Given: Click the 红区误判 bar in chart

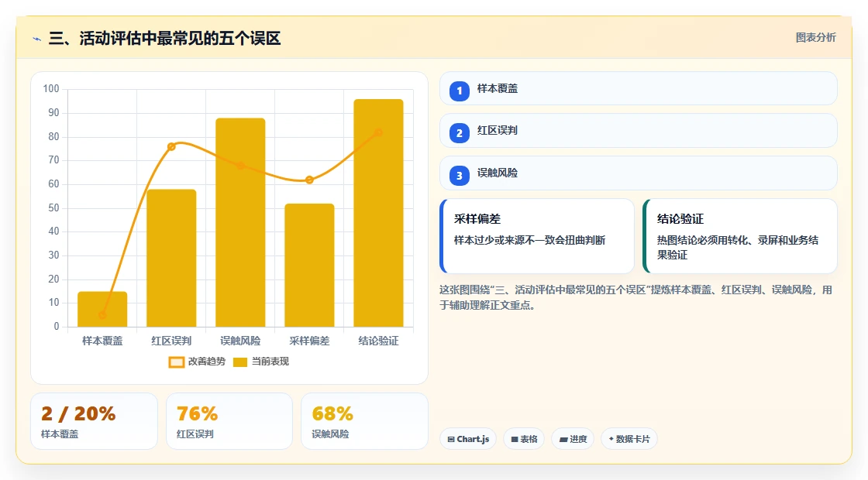Looking at the screenshot, I should 171,259.
